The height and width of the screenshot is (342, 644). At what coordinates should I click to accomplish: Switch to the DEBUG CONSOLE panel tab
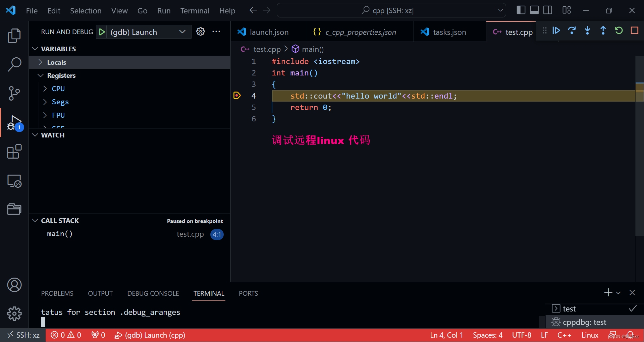pos(153,293)
